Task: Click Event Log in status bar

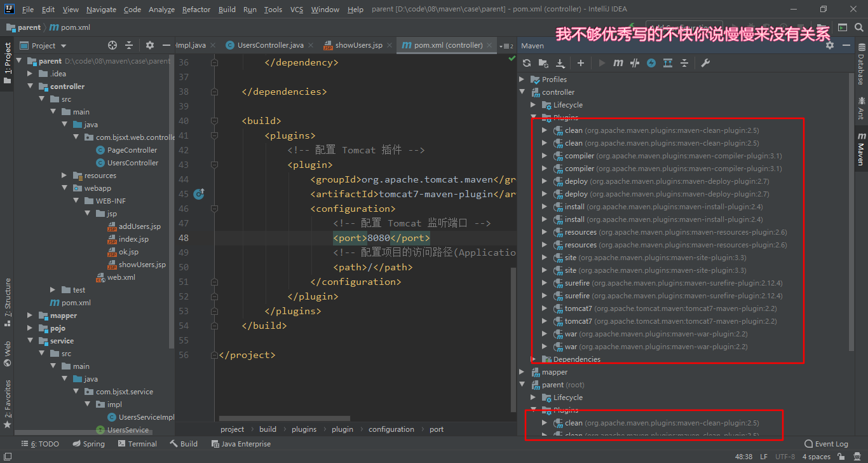Action: [x=826, y=444]
